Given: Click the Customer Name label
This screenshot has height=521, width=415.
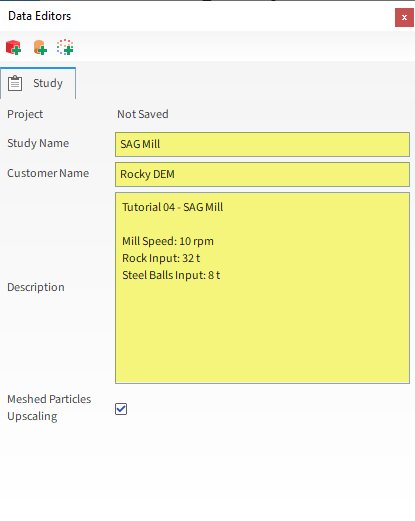Looking at the screenshot, I should coord(48,173).
